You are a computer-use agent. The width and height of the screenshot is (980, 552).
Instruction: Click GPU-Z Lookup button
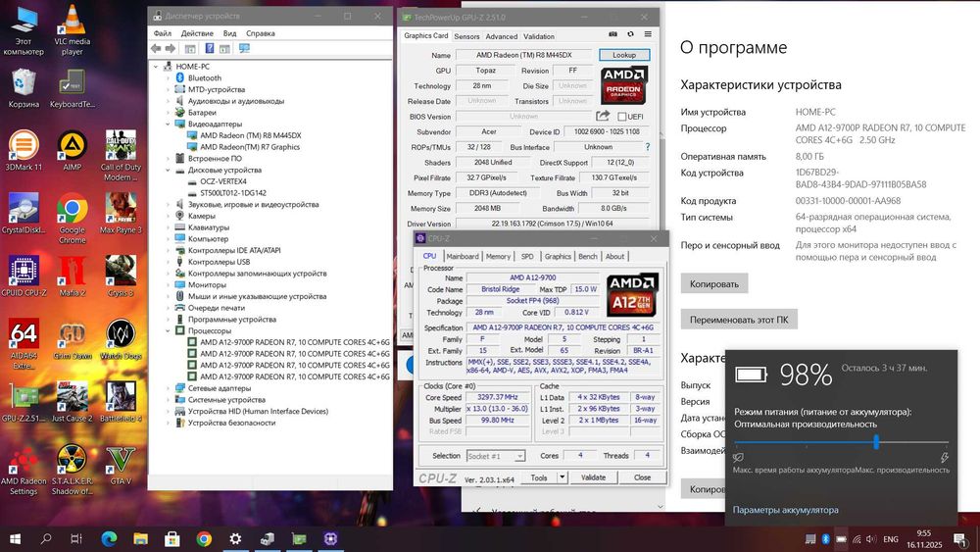pos(623,55)
